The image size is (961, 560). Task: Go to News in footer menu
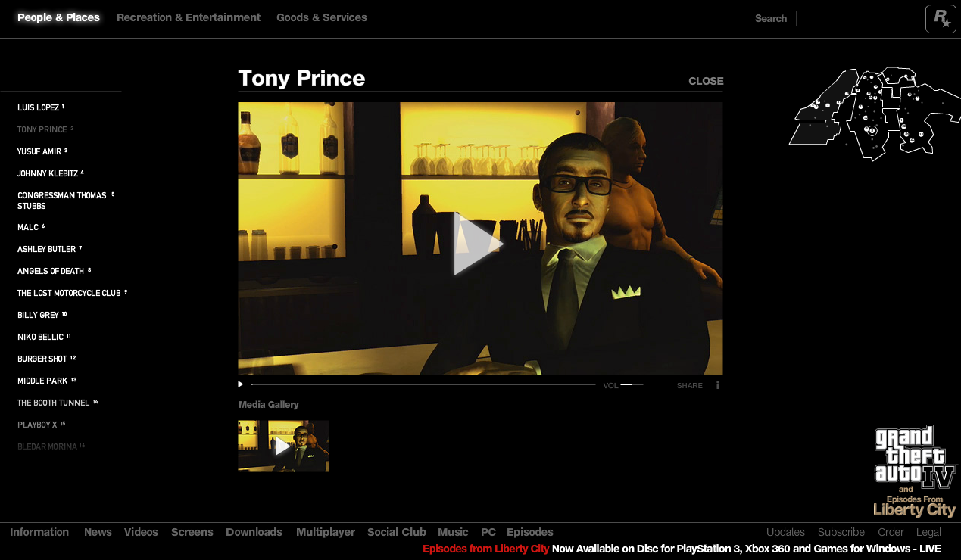[x=98, y=532]
